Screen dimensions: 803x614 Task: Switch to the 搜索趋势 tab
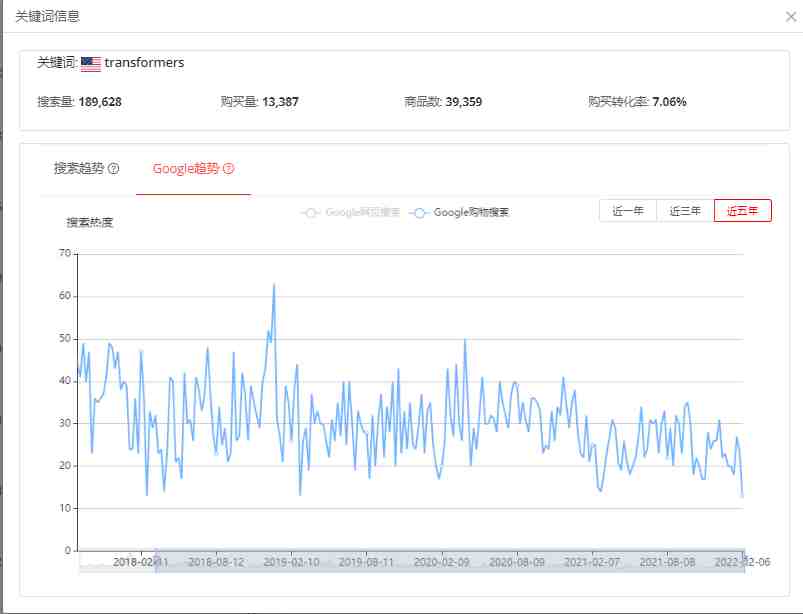79,168
